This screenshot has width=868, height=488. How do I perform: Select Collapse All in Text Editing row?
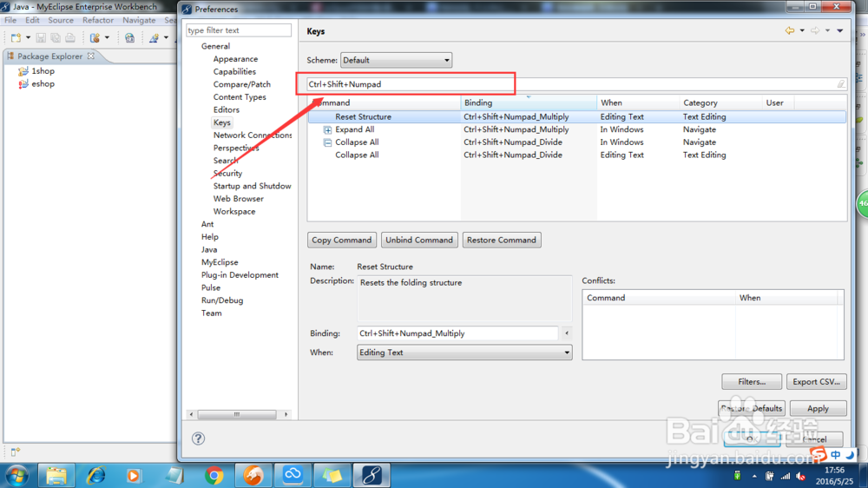357,155
